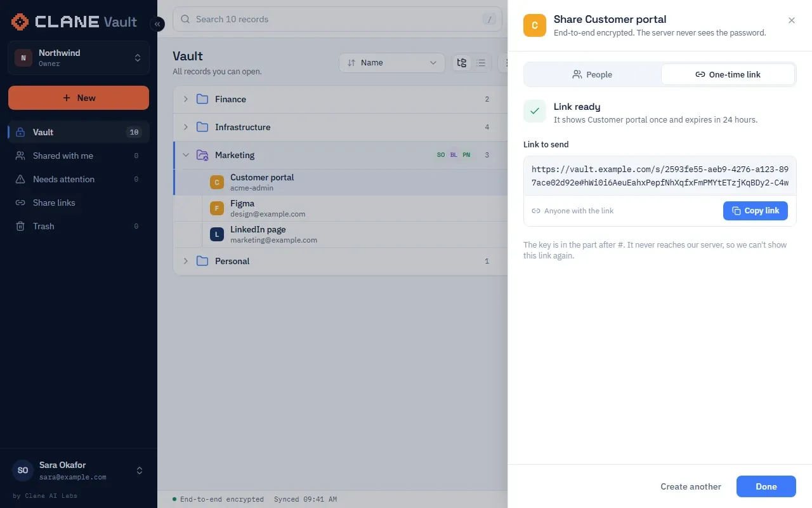Open the Name sort dropdown
812x508 pixels.
click(392, 63)
